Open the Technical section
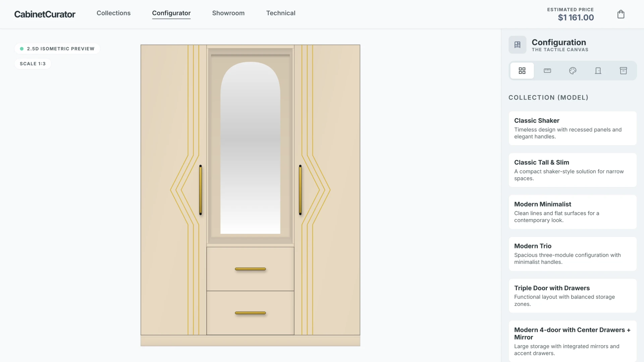This screenshot has width=644, height=362. click(281, 13)
